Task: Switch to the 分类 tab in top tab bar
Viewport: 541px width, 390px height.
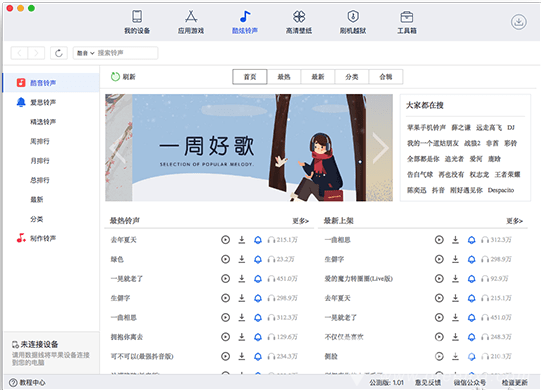Action: click(x=352, y=77)
